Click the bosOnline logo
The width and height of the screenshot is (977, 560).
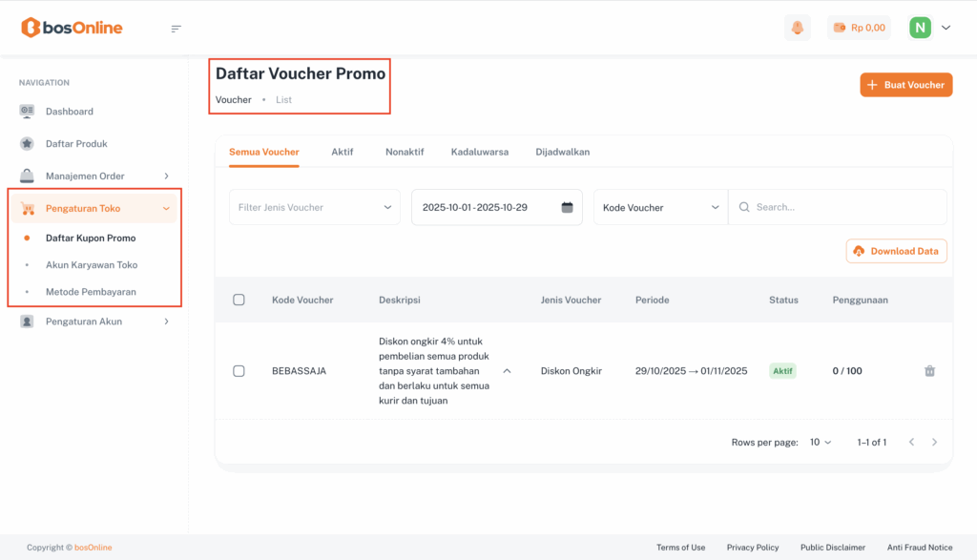pyautogui.click(x=73, y=28)
